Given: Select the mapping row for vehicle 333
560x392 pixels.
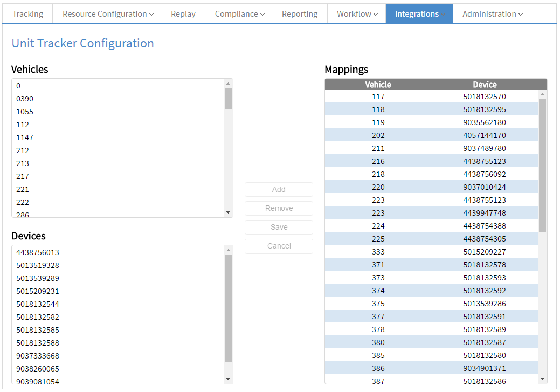Looking at the screenshot, I should tap(431, 252).
